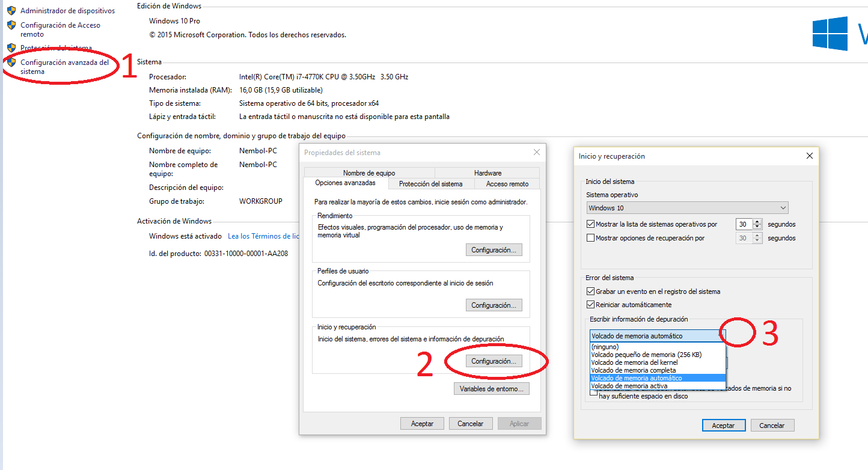Screen dimensions: 868x470
Task: Switch to the Nombre de equipo tab
Action: pos(369,173)
